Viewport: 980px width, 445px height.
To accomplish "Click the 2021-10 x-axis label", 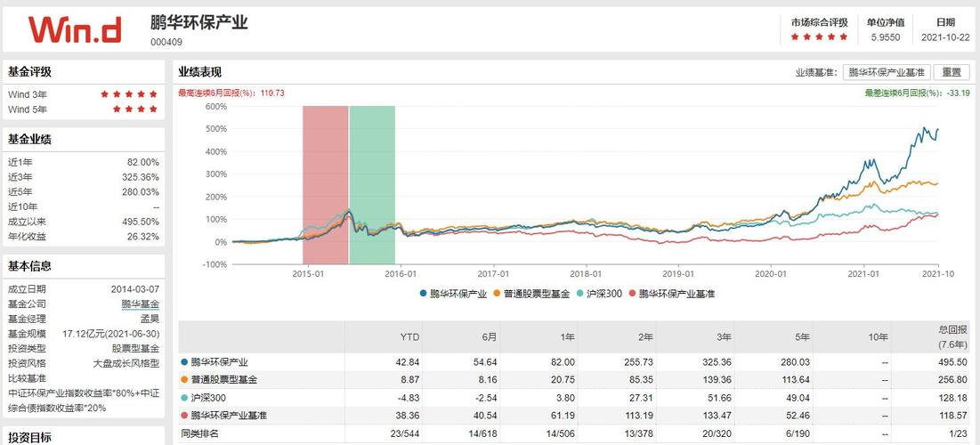I will (939, 274).
